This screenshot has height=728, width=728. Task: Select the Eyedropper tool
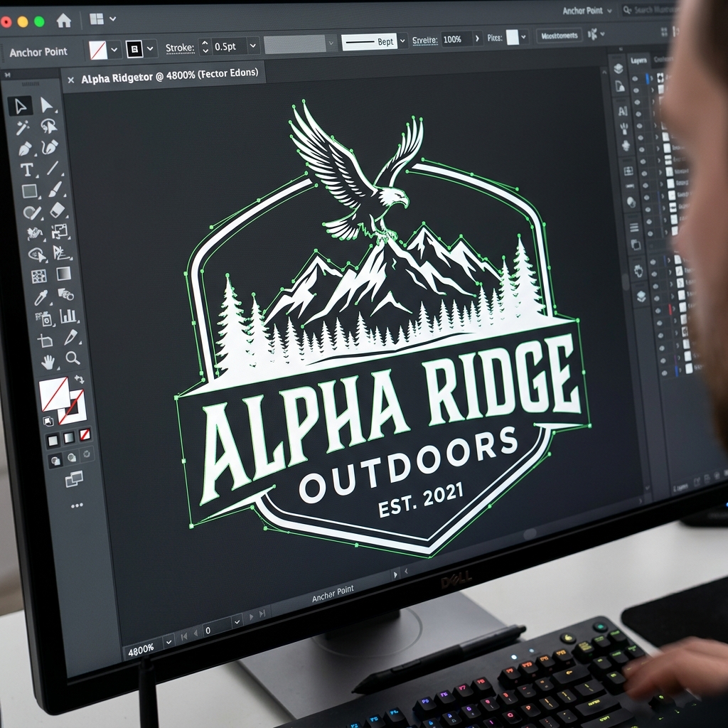(41, 298)
